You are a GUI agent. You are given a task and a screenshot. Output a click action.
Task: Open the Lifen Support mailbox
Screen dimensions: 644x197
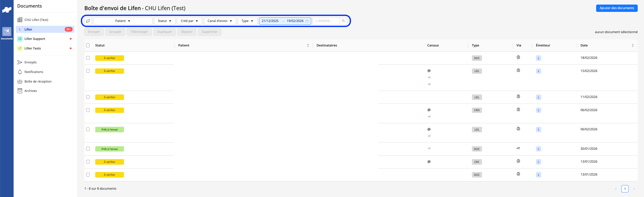[35, 39]
